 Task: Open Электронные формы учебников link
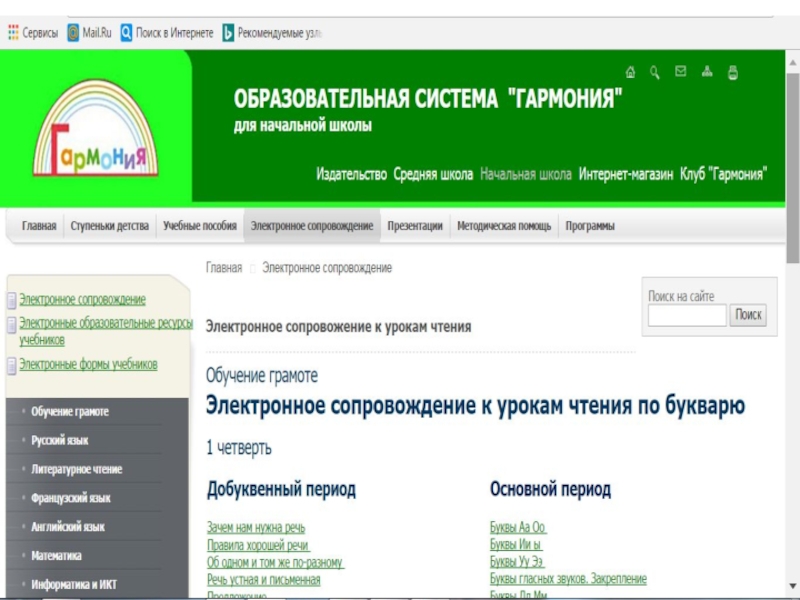(x=88, y=365)
